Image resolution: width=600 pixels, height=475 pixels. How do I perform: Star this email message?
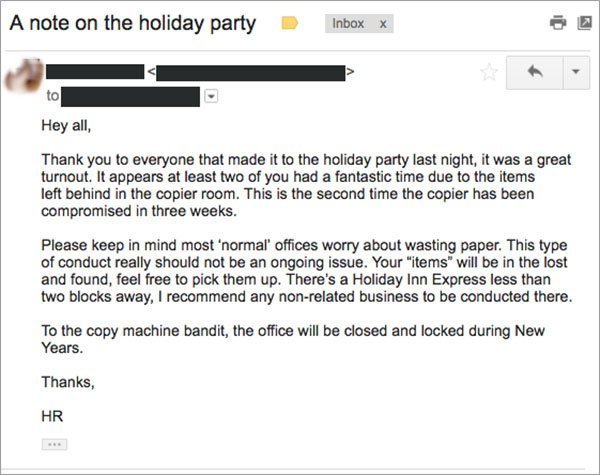489,72
